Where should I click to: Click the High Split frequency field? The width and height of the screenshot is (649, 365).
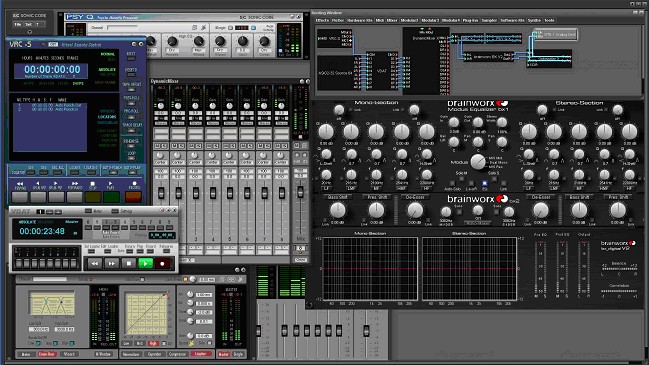[x=64, y=329]
